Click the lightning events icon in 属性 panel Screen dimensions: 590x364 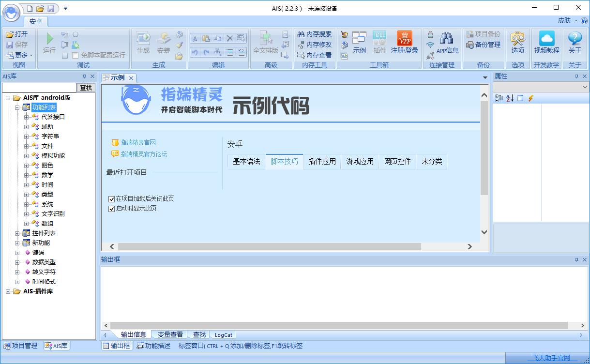(531, 98)
